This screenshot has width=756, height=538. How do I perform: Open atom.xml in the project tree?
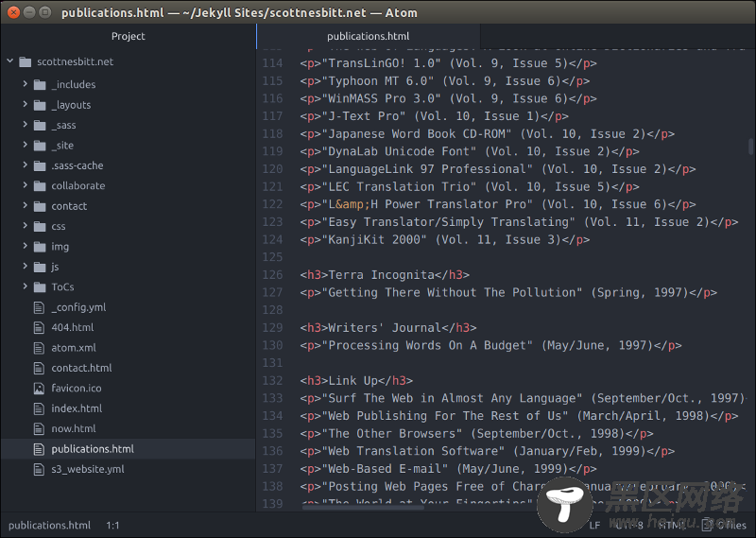pyautogui.click(x=74, y=348)
